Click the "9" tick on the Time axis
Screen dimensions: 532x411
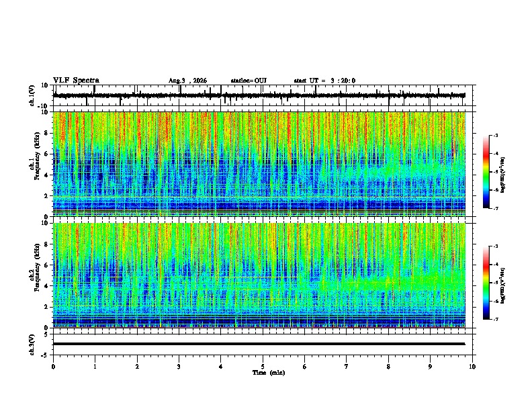[430, 367]
